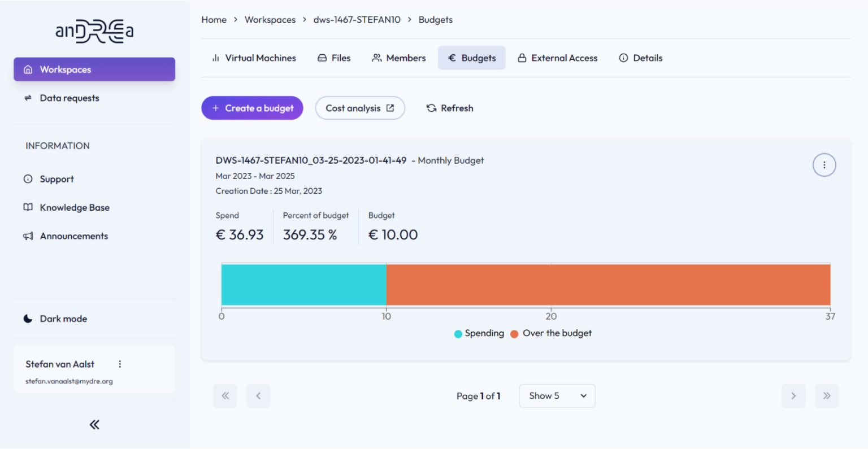Open the budget card three-dot menu
The height and width of the screenshot is (449, 868).
pos(824,165)
